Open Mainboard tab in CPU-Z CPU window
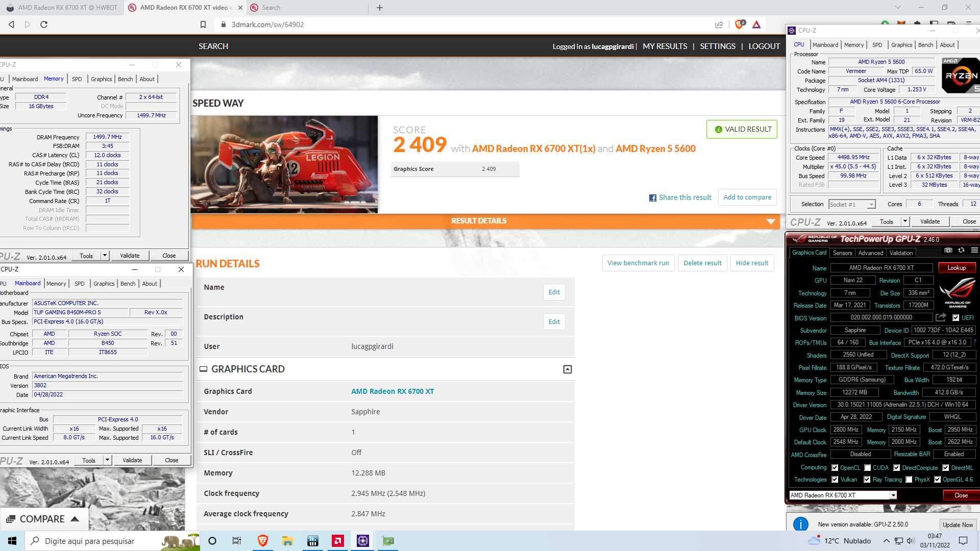 click(825, 45)
